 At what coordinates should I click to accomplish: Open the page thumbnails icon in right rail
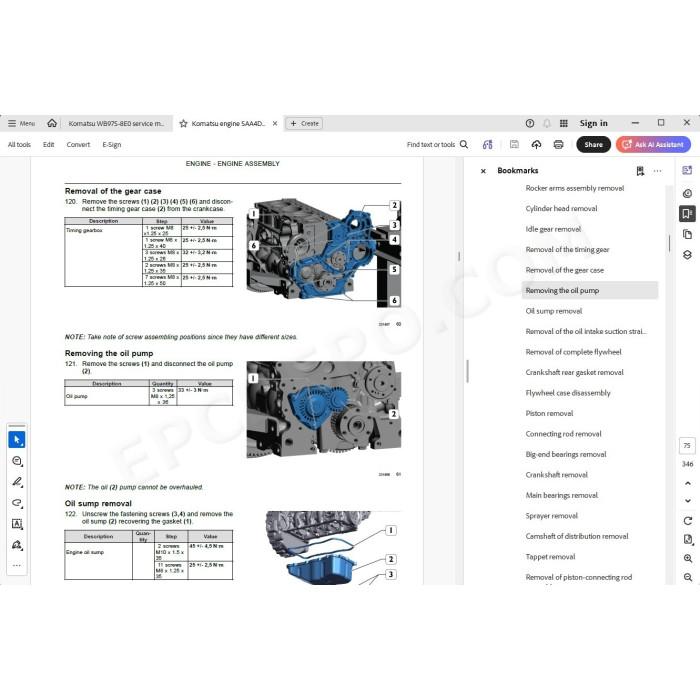[x=687, y=234]
